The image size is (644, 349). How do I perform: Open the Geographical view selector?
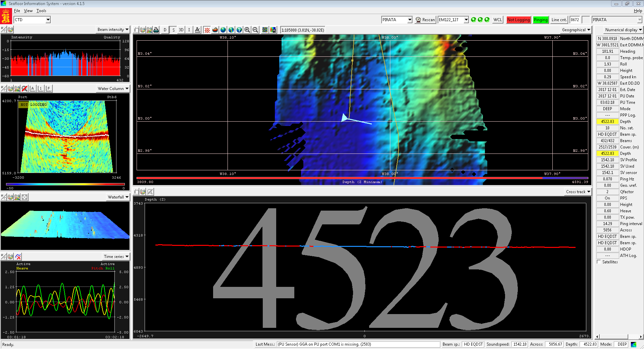576,30
